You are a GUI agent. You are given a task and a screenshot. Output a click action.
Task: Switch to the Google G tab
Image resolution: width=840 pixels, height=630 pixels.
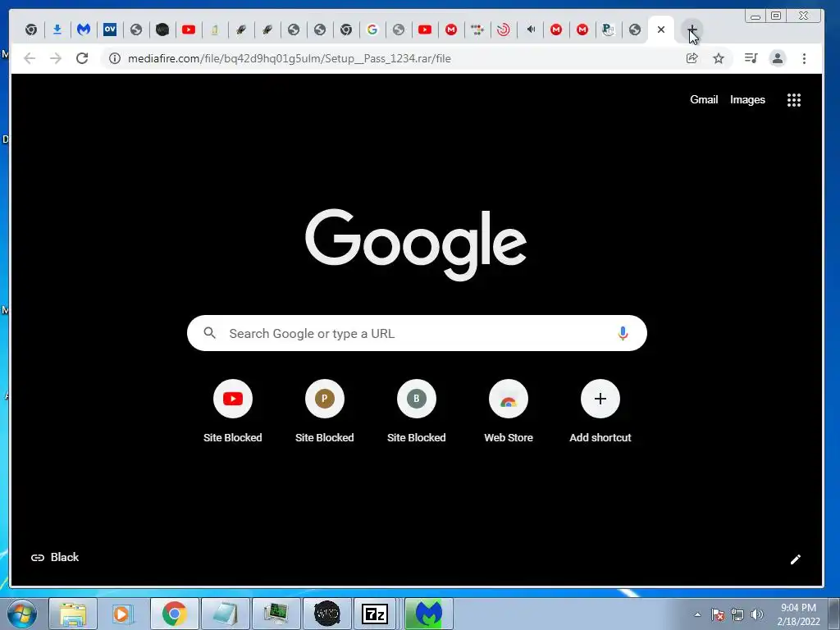(372, 30)
